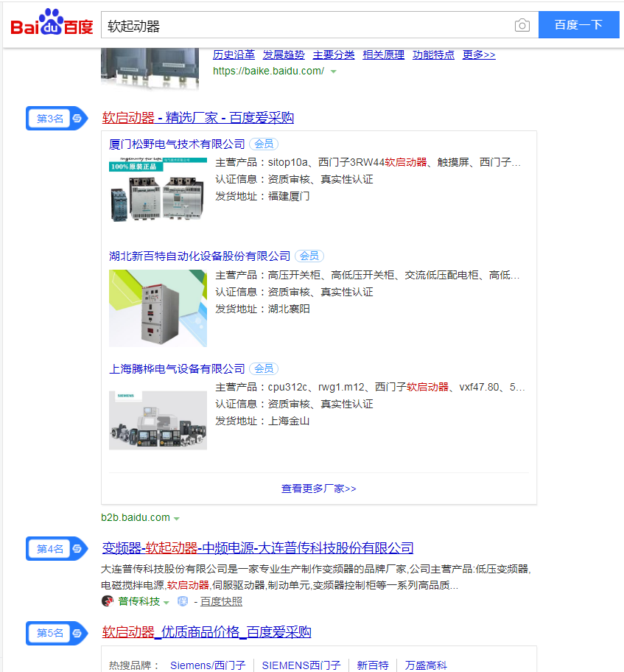
Task: Open the 百度快照 cached link
Action: [221, 602]
